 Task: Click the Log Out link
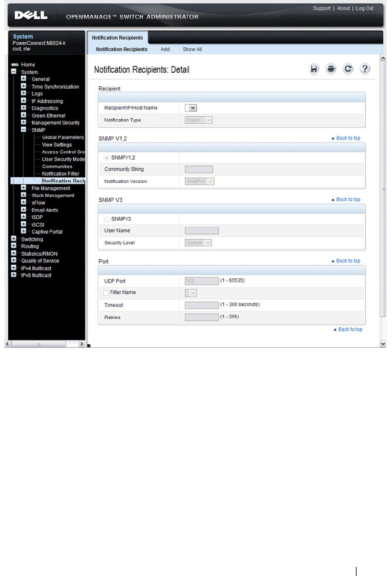[364, 8]
